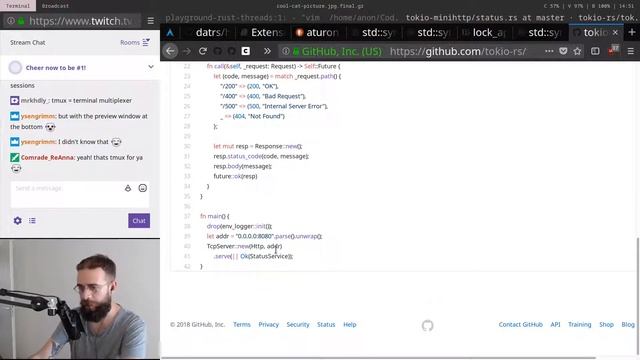Image resolution: width=640 pixels, height=360 pixels.
Task: Click line number 37 in code gutter
Action: click(x=187, y=216)
